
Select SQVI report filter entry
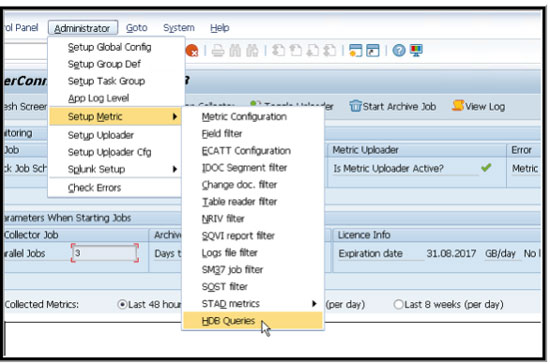(253, 236)
